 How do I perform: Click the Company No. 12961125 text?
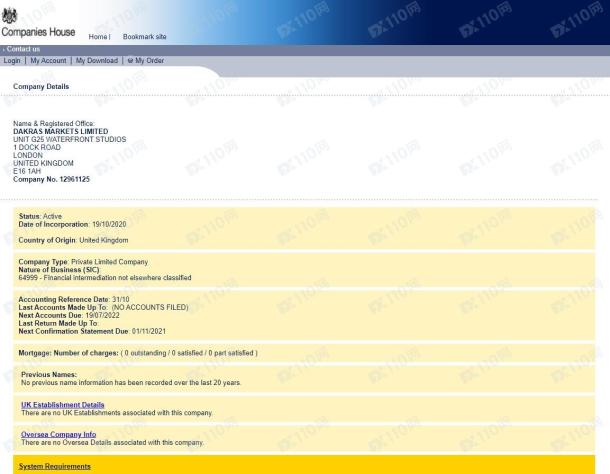tap(51, 179)
